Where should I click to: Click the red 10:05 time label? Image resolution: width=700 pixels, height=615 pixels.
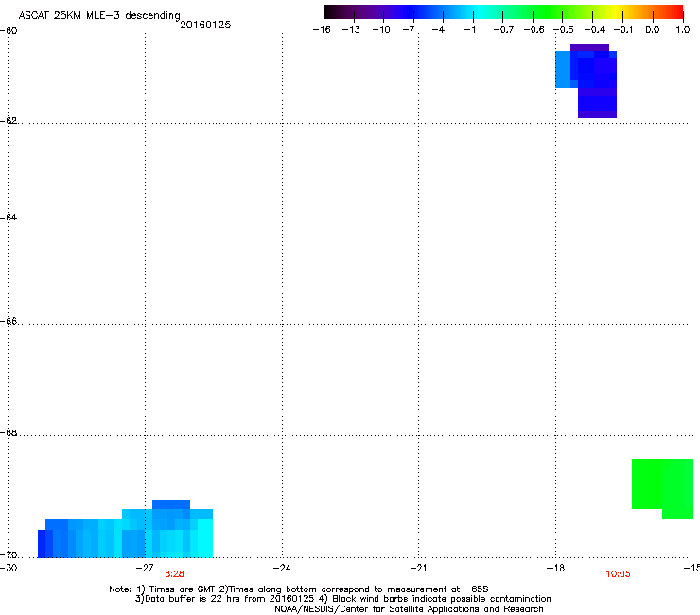(x=618, y=574)
